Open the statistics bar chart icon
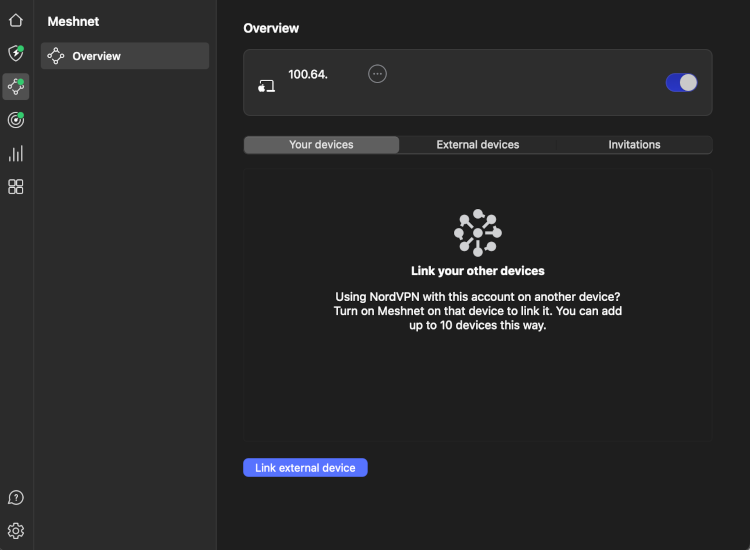 [x=16, y=154]
